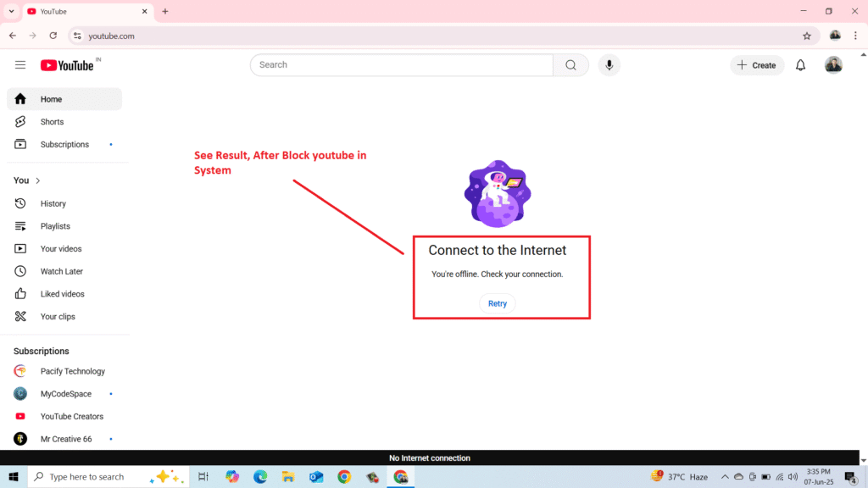Expand the You section chevron

37,181
